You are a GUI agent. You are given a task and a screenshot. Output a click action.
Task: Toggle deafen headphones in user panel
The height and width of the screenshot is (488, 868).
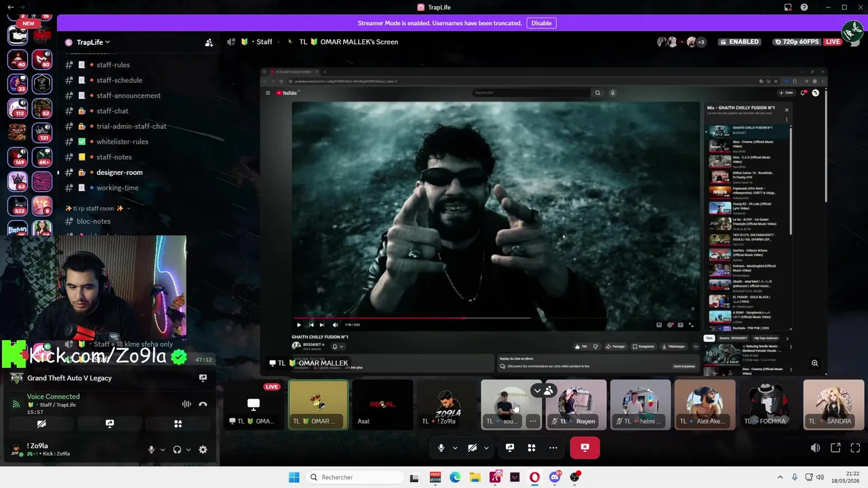(x=177, y=449)
